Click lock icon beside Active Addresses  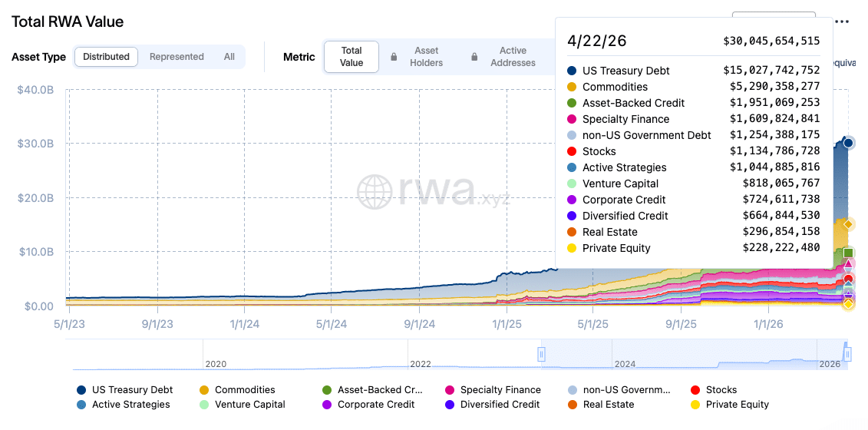pyautogui.click(x=475, y=57)
